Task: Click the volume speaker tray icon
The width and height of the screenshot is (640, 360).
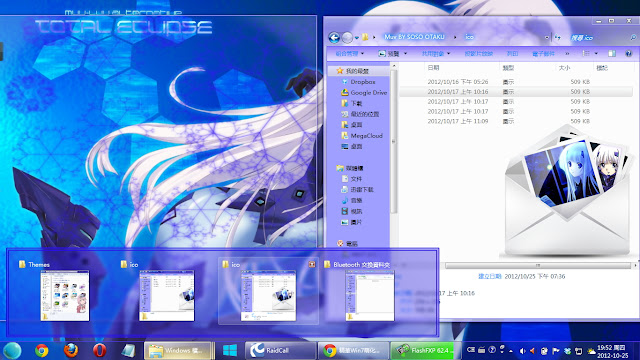Action: 522,351
